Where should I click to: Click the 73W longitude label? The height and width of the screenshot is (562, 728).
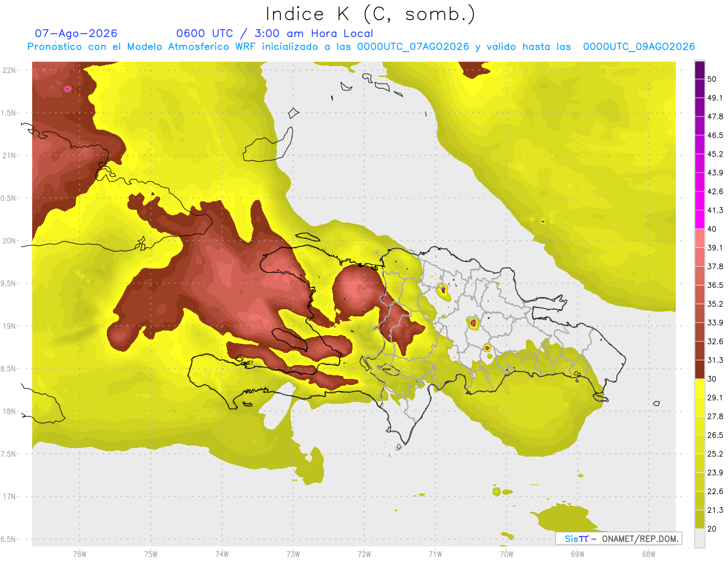point(293,554)
